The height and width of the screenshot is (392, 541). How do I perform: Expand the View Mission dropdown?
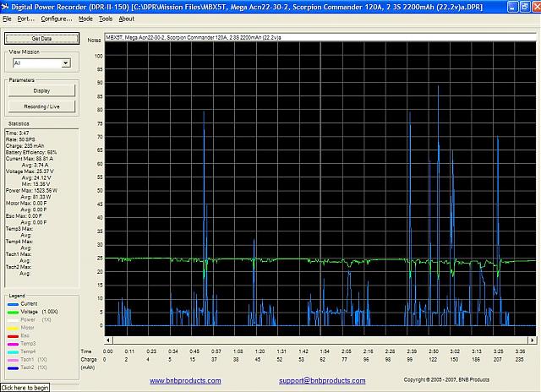pos(65,63)
